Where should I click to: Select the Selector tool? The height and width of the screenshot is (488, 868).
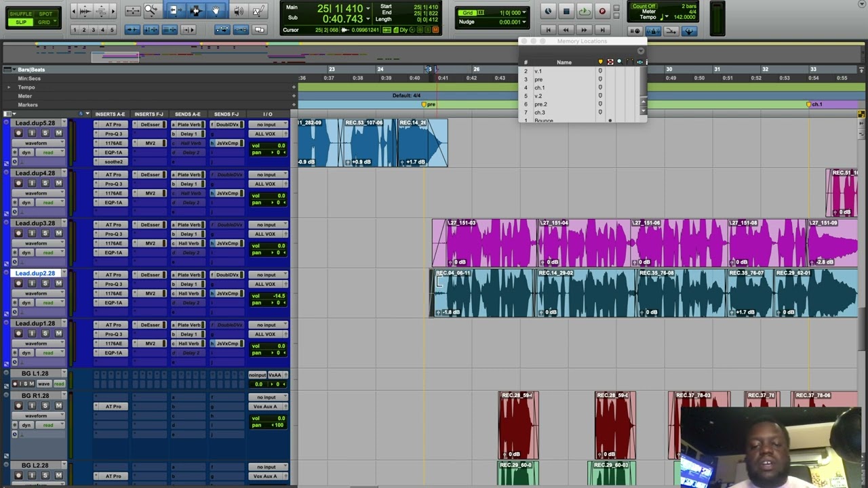point(196,10)
